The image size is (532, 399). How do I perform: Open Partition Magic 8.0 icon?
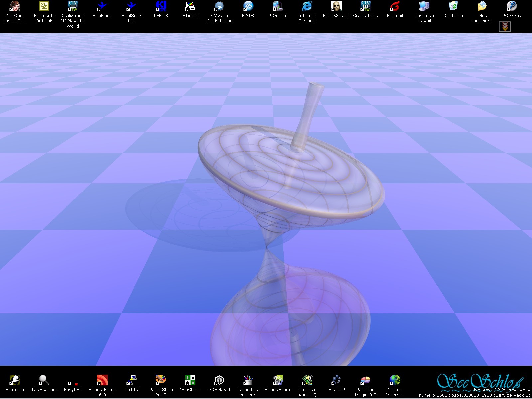pos(365,380)
